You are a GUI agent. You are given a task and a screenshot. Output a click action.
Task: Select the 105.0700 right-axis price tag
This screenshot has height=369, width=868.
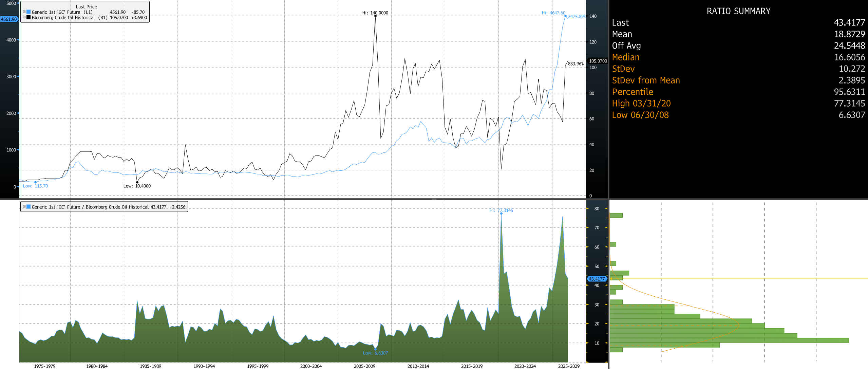(598, 61)
